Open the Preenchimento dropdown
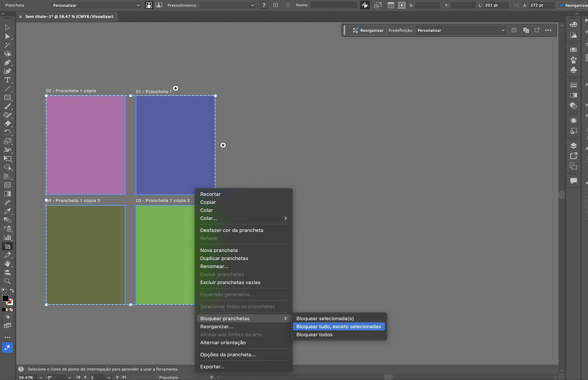This screenshot has width=588, height=380. 227,5
